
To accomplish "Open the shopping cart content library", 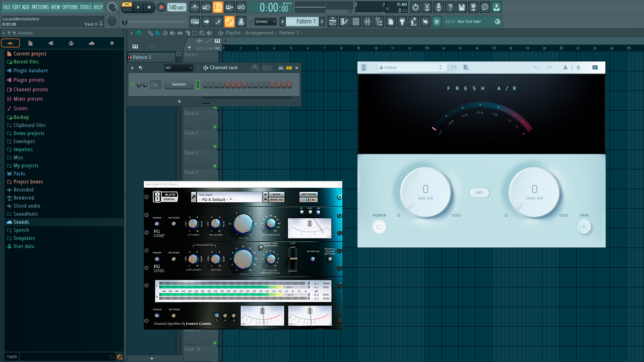I will [x=437, y=22].
